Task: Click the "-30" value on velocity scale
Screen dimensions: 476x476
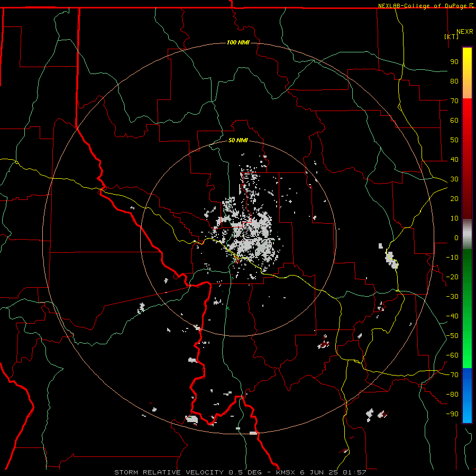Action: pos(452,297)
